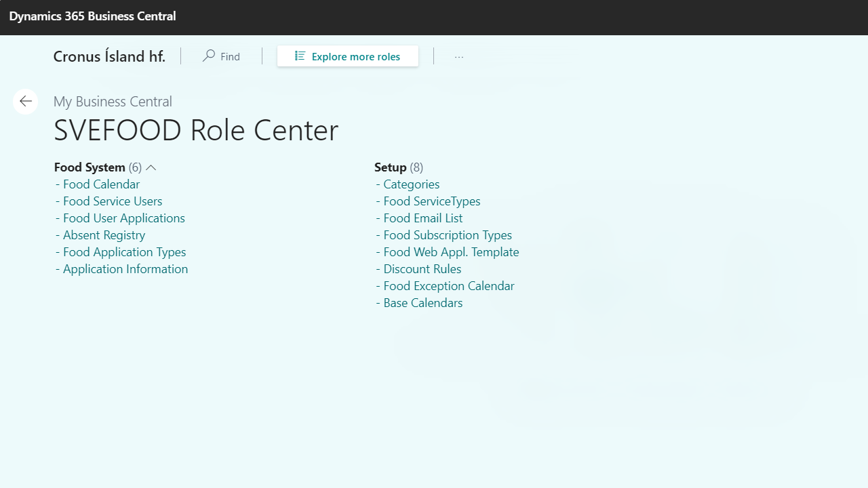
Task: Click the Find magnifier icon
Action: [209, 56]
